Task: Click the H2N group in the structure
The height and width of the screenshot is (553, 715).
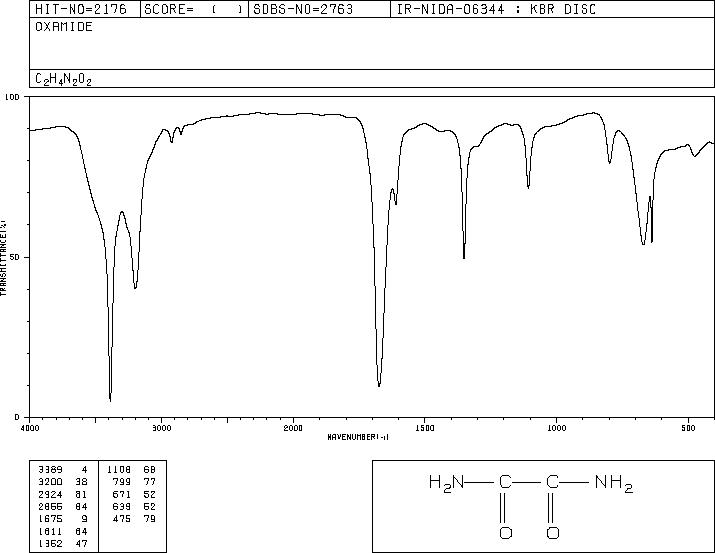Action: point(446,483)
